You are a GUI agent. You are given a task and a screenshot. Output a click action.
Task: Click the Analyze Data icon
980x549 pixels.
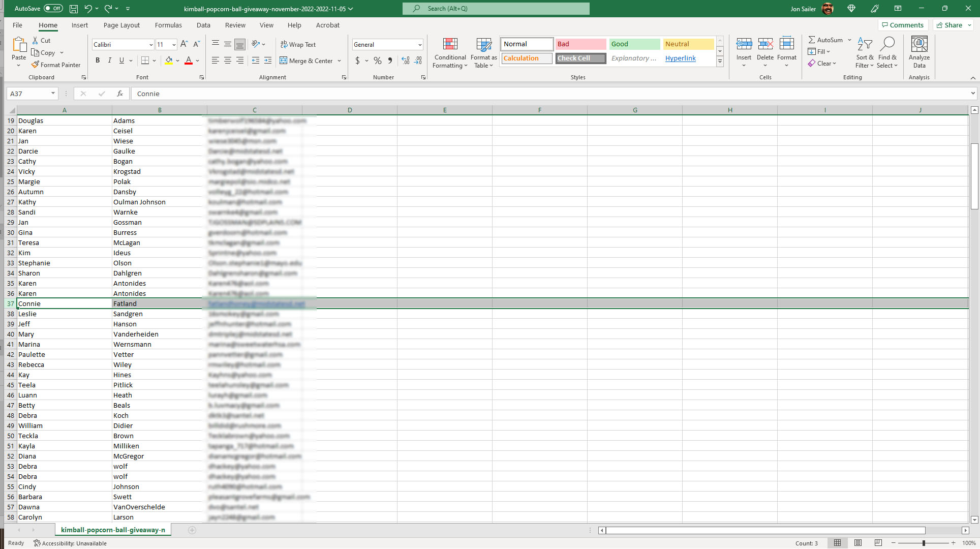point(919,44)
